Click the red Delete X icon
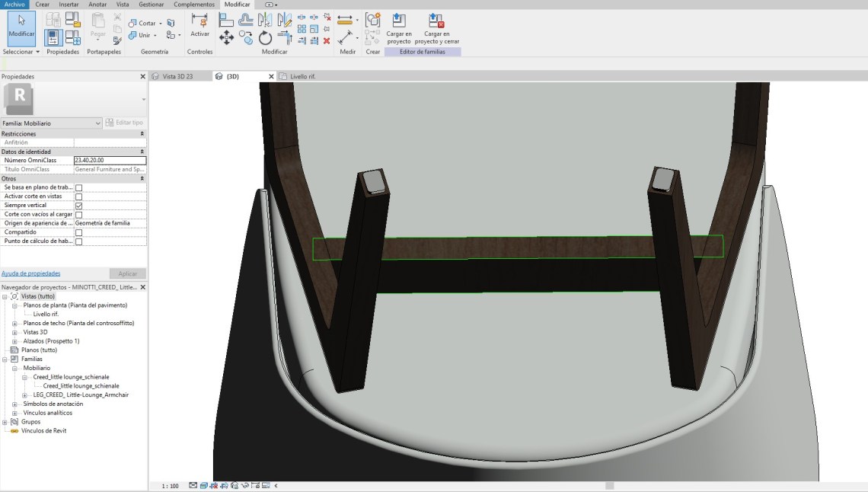Viewport: 868px width, 492px height. (x=327, y=41)
